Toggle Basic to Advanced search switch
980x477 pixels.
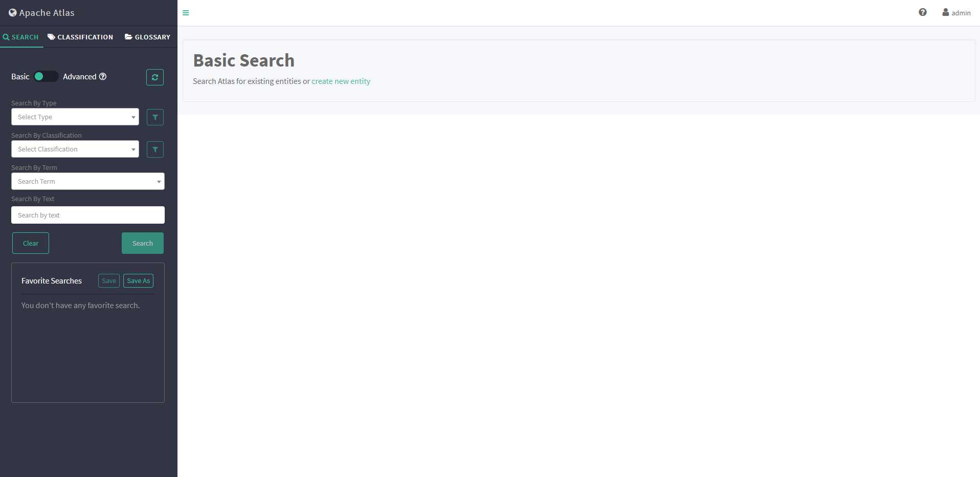[46, 76]
